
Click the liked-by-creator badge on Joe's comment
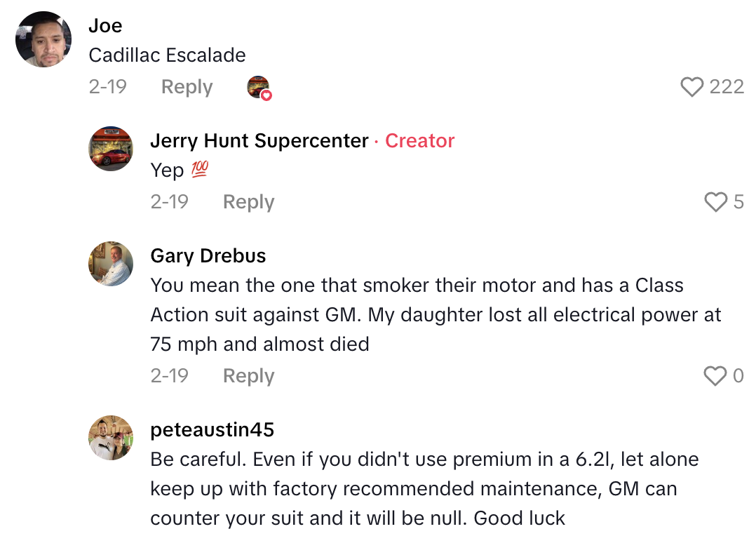coord(257,87)
